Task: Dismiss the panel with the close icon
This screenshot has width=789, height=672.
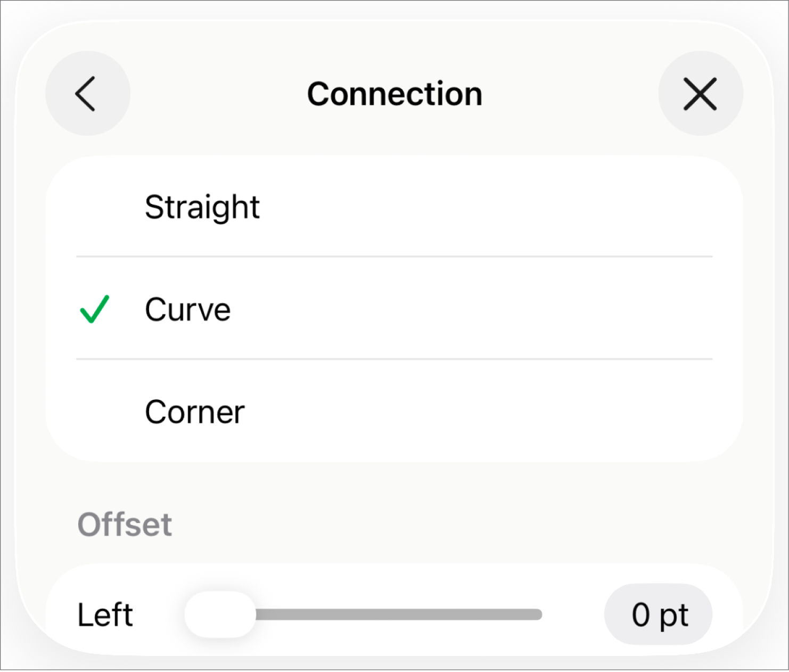Action: pyautogui.click(x=700, y=93)
